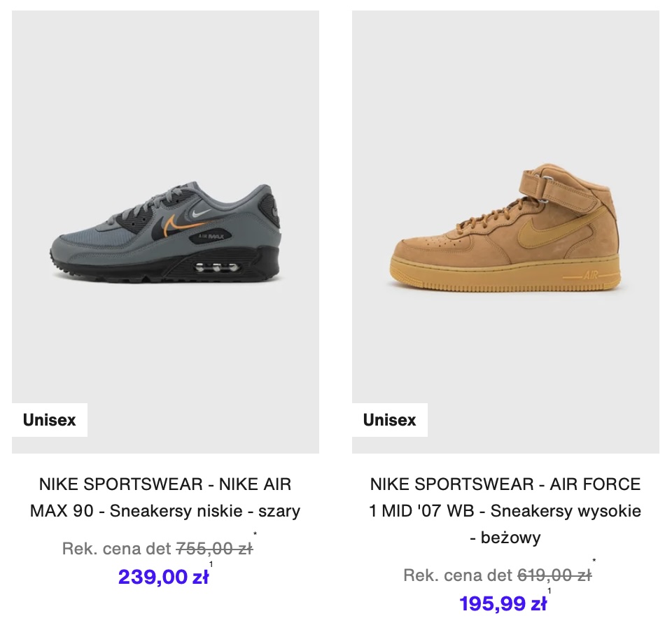Image resolution: width=672 pixels, height=630 pixels.
Task: Click the 'Rek. cena det' label under Air Max 90
Action: (117, 549)
